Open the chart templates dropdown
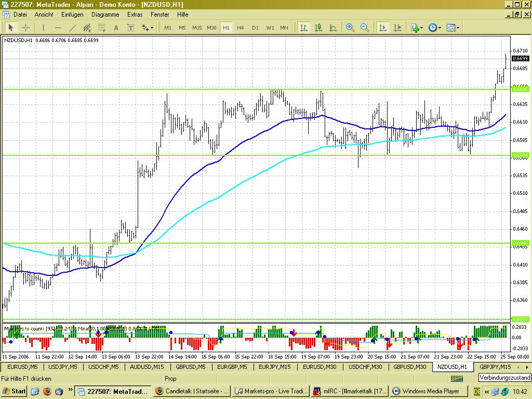 (453, 28)
